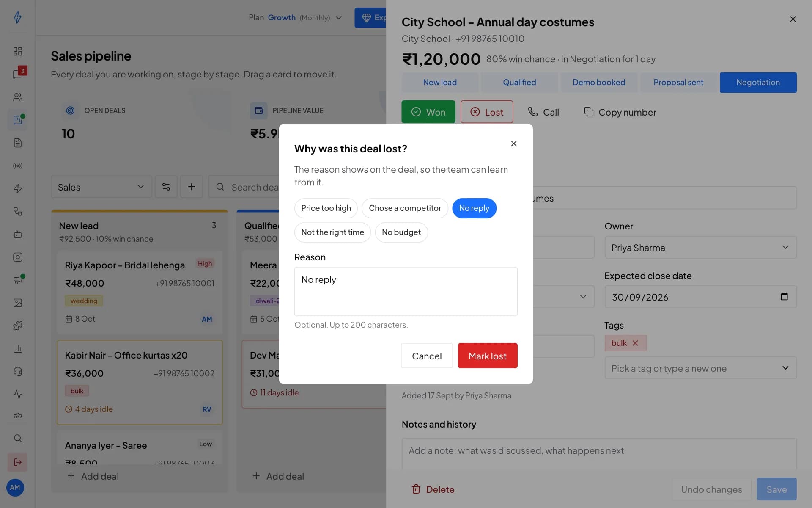The height and width of the screenshot is (508, 812).
Task: Close the City School deal panel
Action: tap(793, 19)
